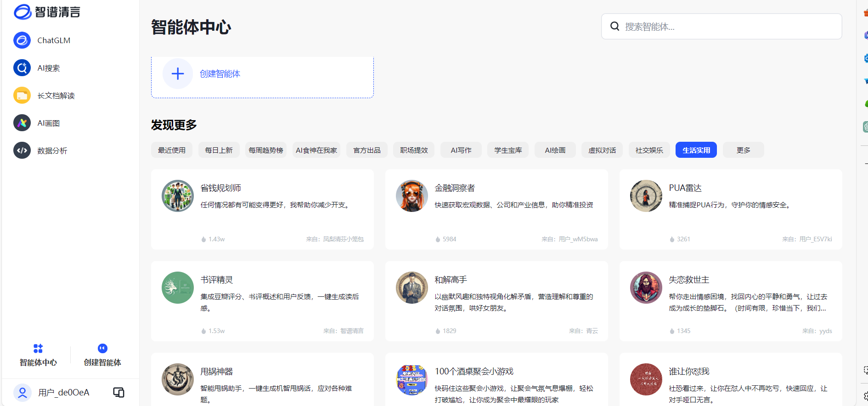The width and height of the screenshot is (868, 406).
Task: Select the 虚拟对话 category tab
Action: pyautogui.click(x=602, y=150)
